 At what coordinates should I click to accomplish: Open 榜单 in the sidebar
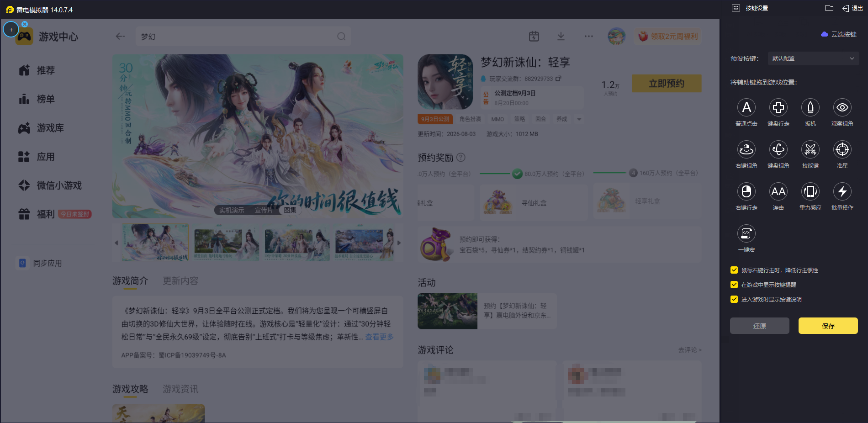tap(37, 99)
